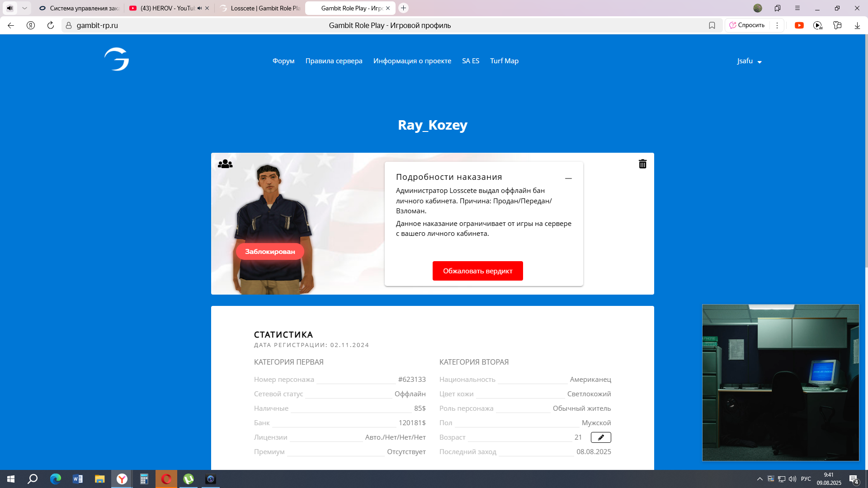Click the trash delete character icon
Screen dimensions: 868x488
(x=642, y=164)
